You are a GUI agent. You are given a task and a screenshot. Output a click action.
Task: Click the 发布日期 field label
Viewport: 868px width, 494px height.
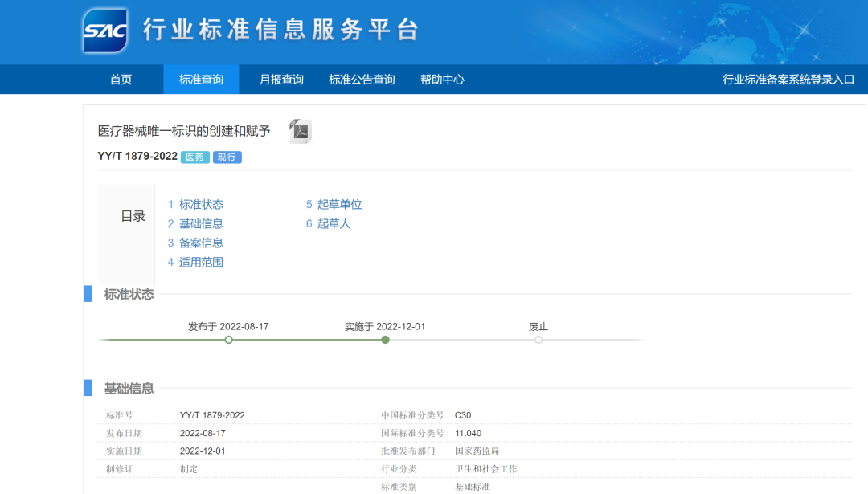pyautogui.click(x=124, y=433)
